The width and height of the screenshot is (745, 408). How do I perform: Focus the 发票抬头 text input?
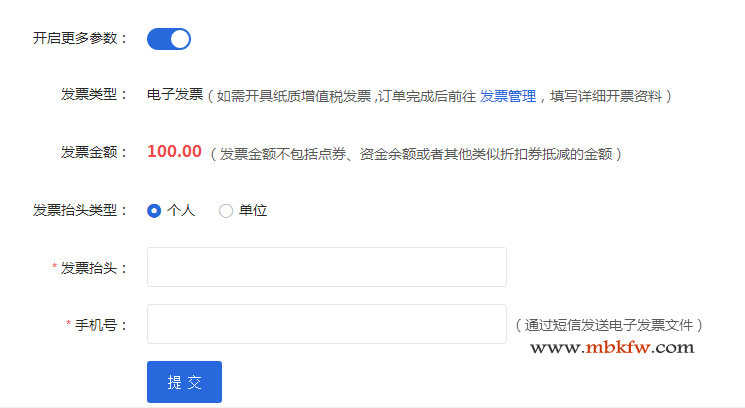point(326,267)
